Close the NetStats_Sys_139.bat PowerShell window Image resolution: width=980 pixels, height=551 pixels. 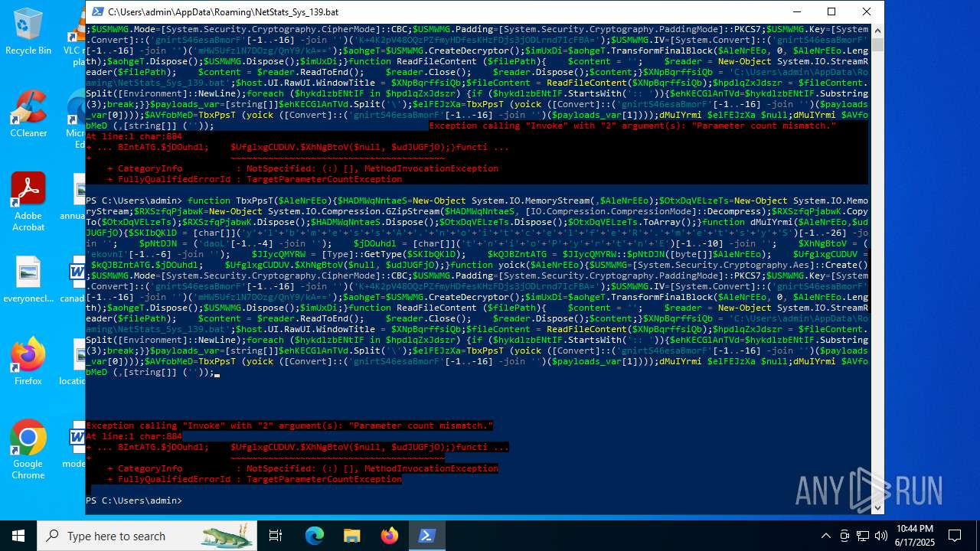tap(867, 12)
